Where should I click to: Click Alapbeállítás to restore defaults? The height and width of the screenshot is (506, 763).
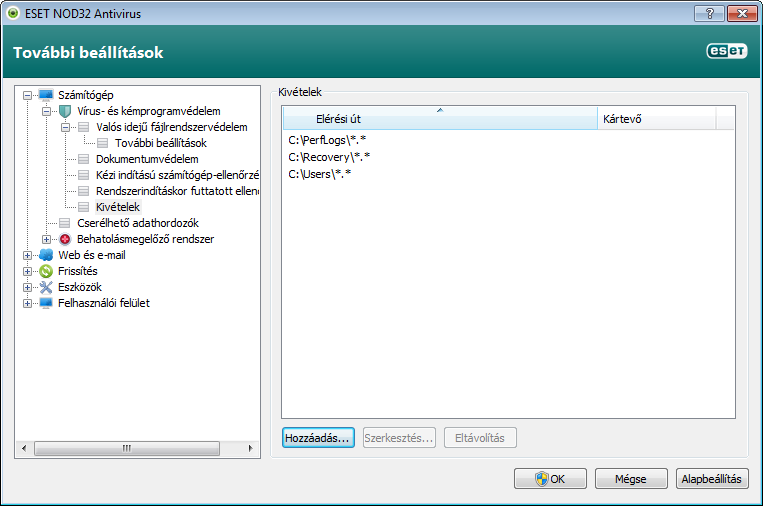click(x=712, y=479)
